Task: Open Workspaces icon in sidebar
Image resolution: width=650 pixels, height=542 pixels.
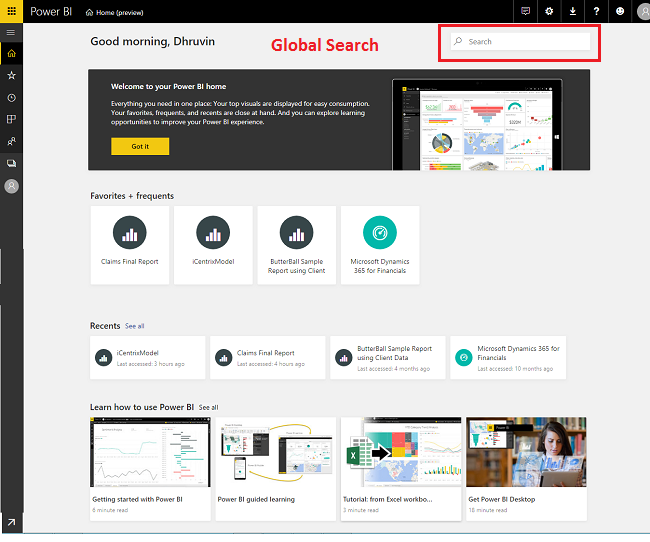Action: coord(12,163)
